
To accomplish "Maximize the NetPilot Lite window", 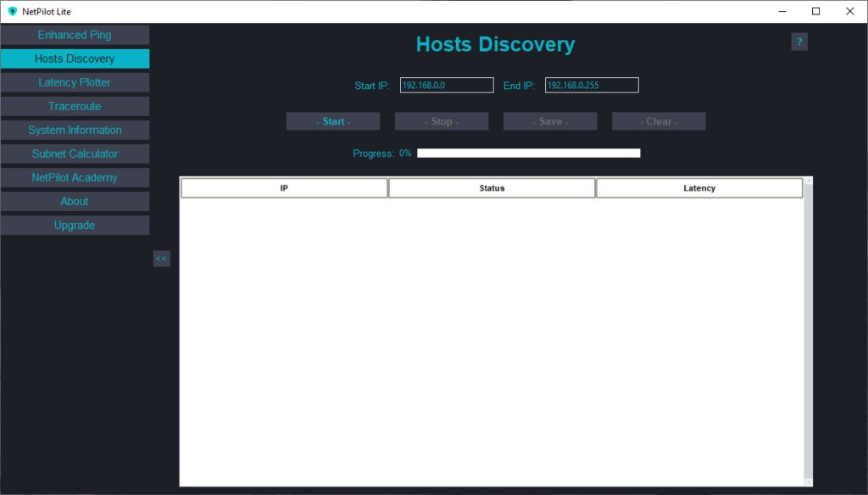I will (816, 11).
